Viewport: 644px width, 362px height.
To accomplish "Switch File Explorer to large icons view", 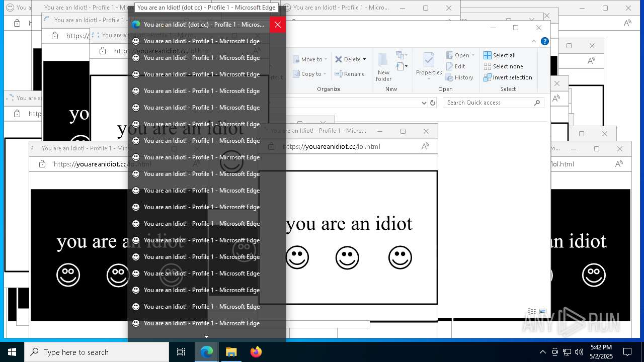I will 542,312.
